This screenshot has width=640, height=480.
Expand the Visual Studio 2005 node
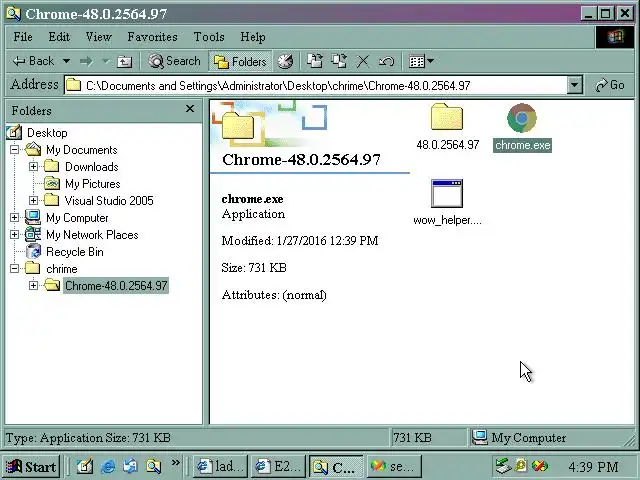pos(33,200)
